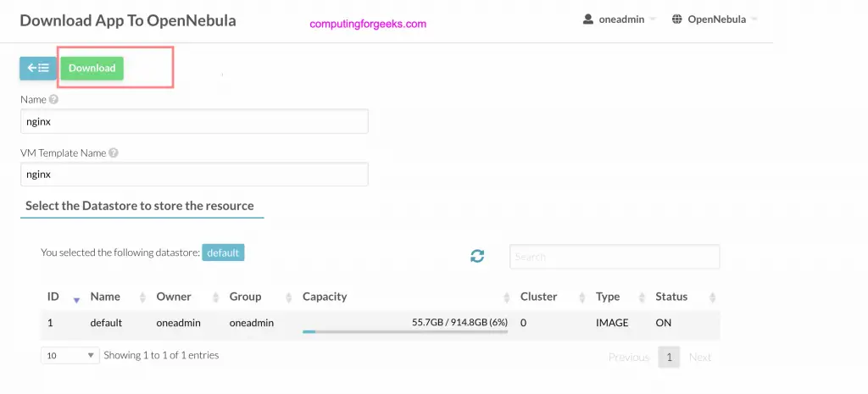The height and width of the screenshot is (394, 868).
Task: Click the user silhouette icon
Action: pyautogui.click(x=588, y=19)
